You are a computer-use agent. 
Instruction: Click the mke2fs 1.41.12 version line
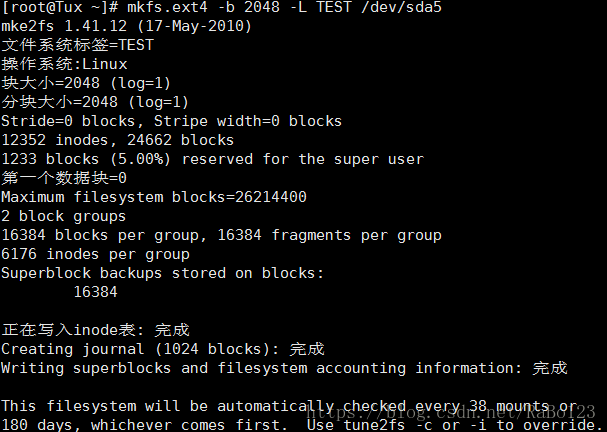click(x=126, y=26)
